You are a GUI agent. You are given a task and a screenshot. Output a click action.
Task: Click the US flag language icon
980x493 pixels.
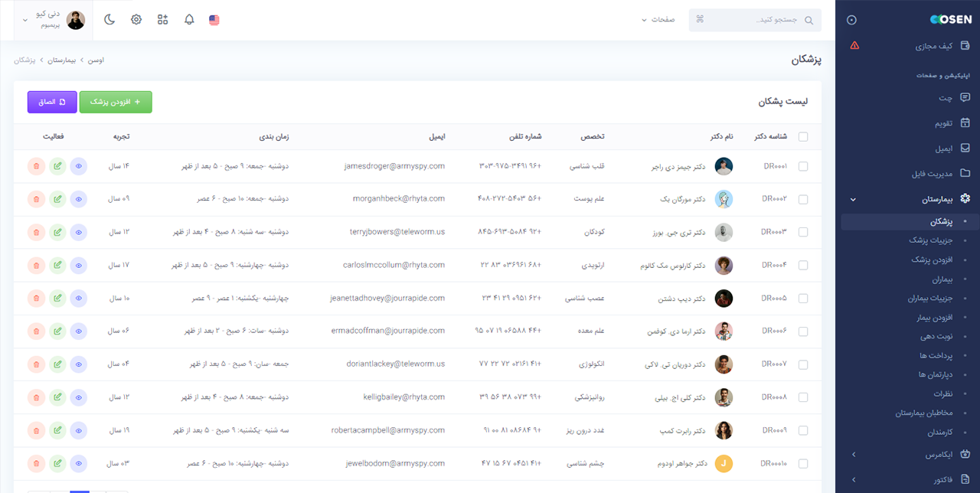214,20
